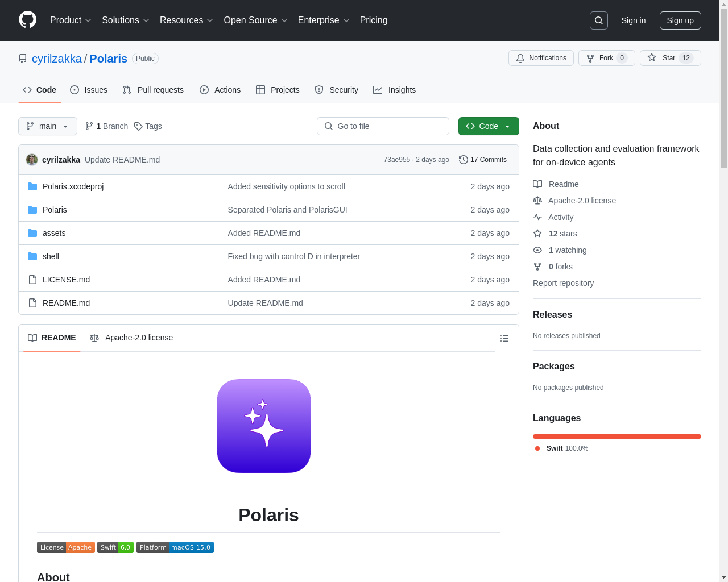Expand the Solutions menu

[x=126, y=20]
